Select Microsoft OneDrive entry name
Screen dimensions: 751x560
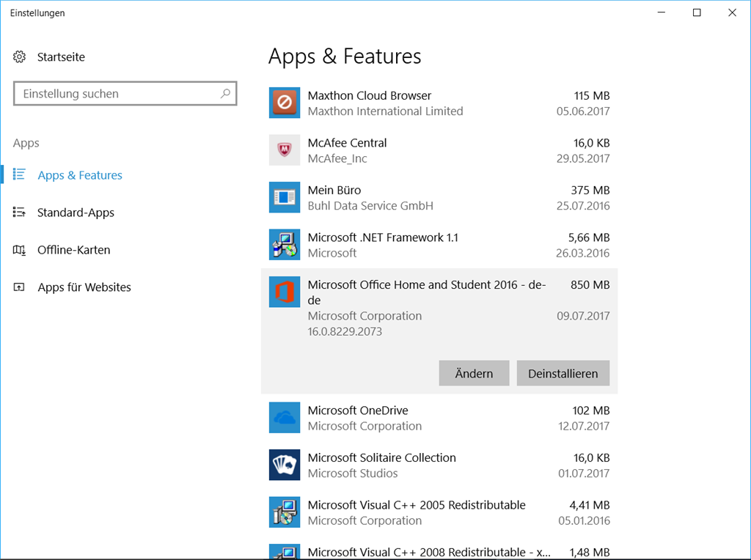[358, 410]
